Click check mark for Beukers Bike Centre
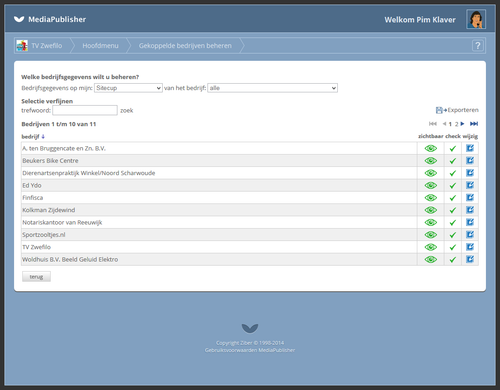500x390 pixels. pos(453,161)
